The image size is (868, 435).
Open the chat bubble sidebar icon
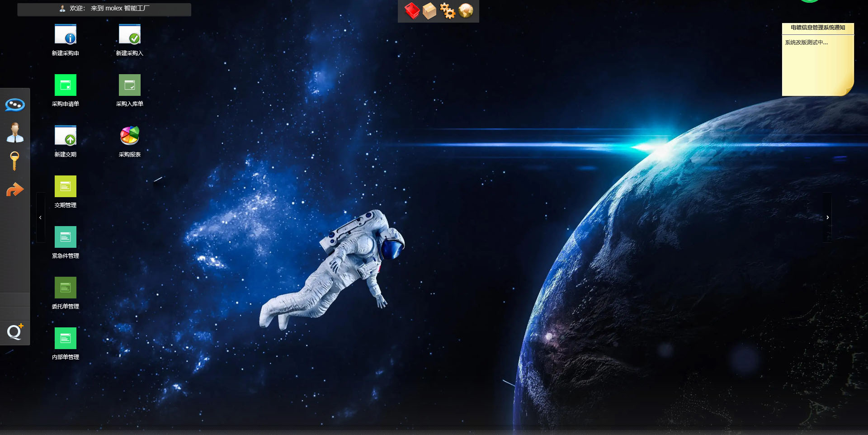point(15,105)
